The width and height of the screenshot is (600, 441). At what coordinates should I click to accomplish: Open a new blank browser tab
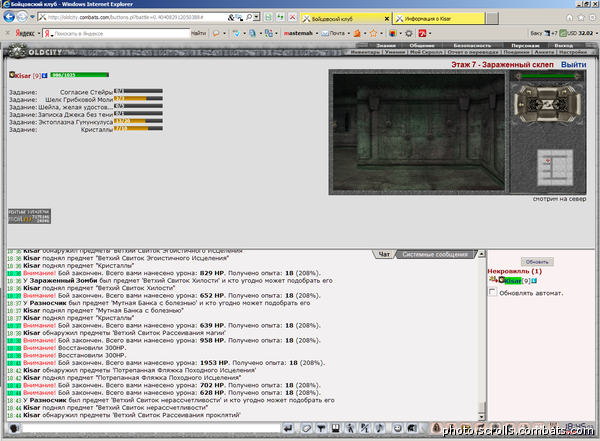(492, 18)
